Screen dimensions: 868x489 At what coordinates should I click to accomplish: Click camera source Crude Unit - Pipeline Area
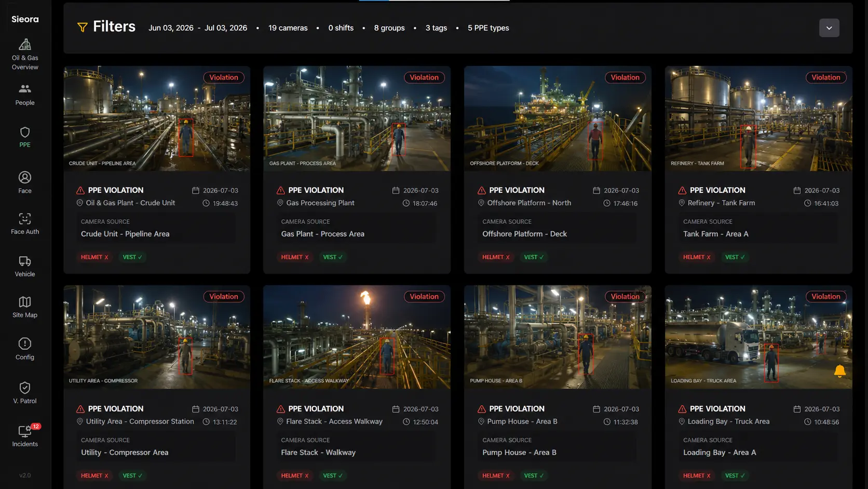click(x=125, y=234)
